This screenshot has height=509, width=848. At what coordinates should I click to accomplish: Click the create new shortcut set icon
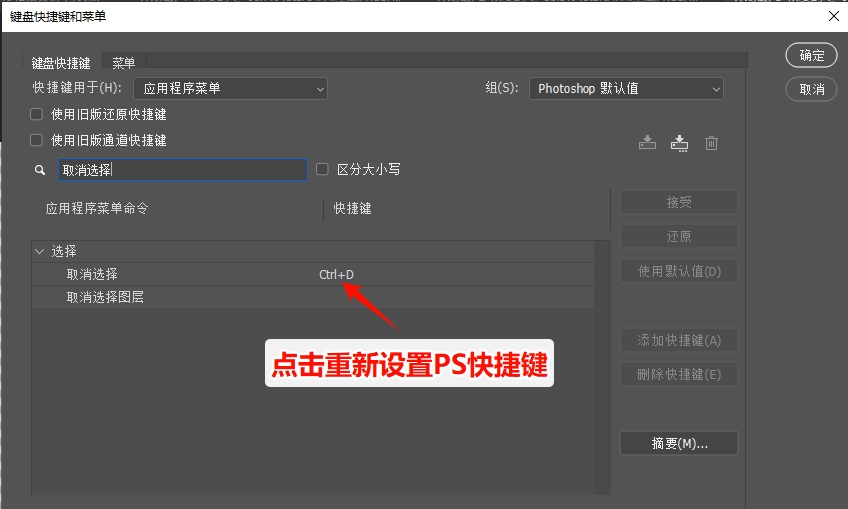click(679, 143)
